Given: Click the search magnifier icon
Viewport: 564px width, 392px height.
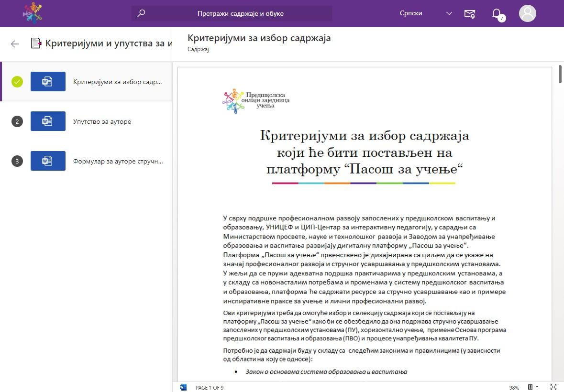Looking at the screenshot, I should [141, 13].
